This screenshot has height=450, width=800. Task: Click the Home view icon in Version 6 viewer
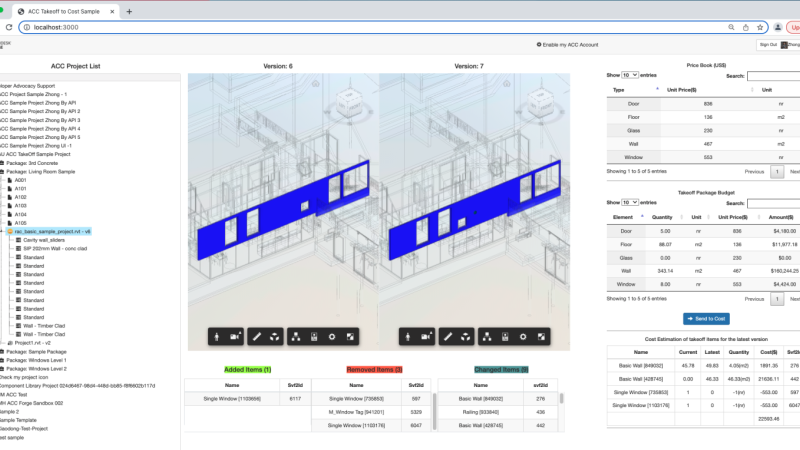click(316, 84)
